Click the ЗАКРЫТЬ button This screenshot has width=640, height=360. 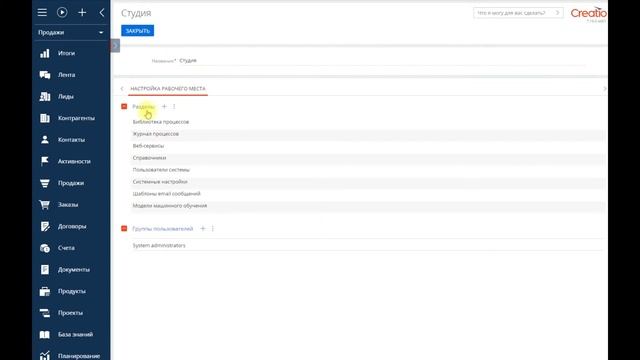138,31
